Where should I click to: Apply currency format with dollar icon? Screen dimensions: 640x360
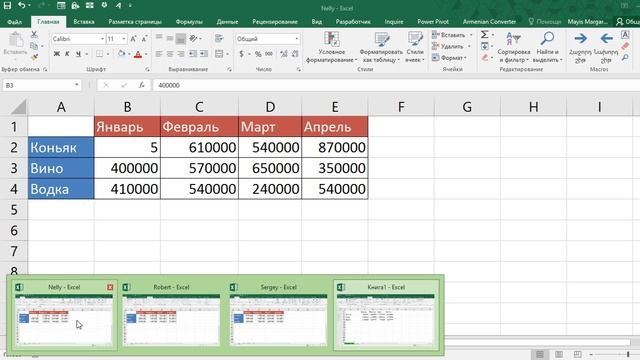point(242,54)
